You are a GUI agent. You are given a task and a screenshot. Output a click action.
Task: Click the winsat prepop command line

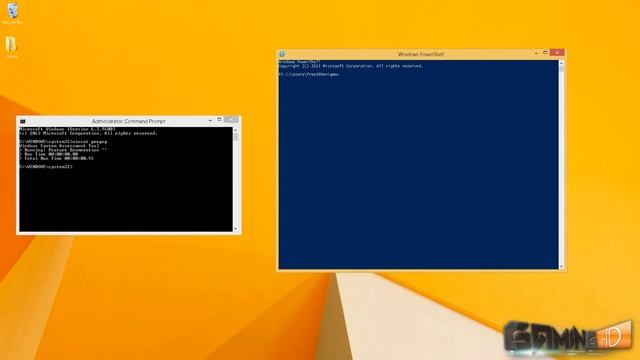(x=63, y=142)
